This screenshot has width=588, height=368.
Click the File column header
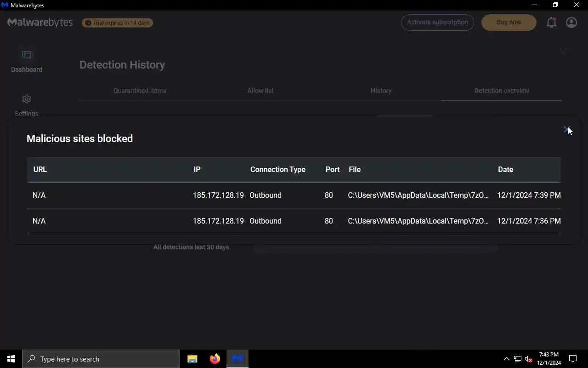[355, 169]
